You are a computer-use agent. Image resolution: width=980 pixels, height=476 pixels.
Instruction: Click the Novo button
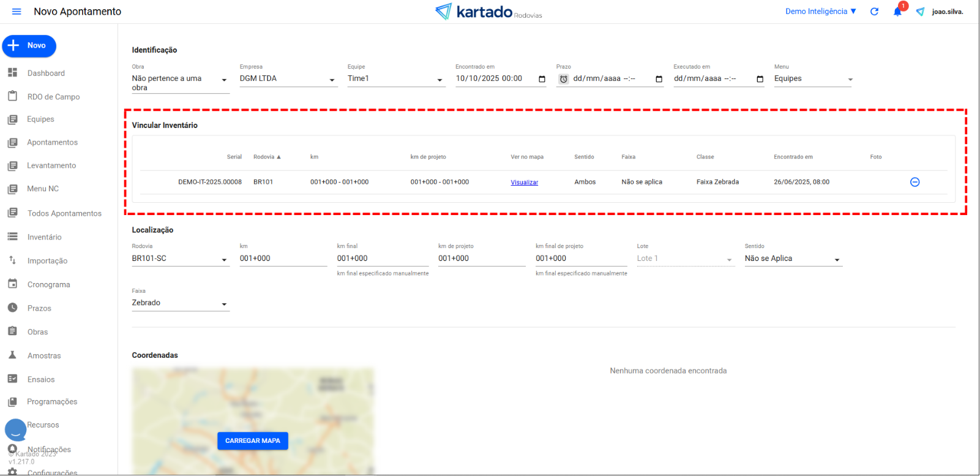[29, 46]
